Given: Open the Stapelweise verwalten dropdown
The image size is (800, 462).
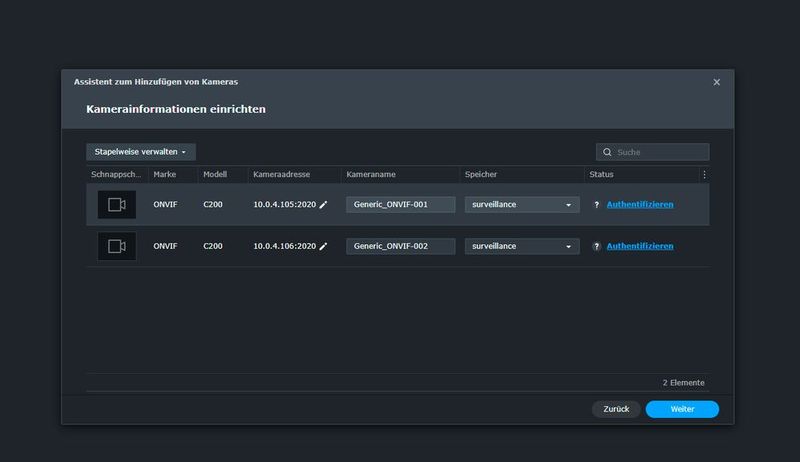Looking at the screenshot, I should click(140, 152).
